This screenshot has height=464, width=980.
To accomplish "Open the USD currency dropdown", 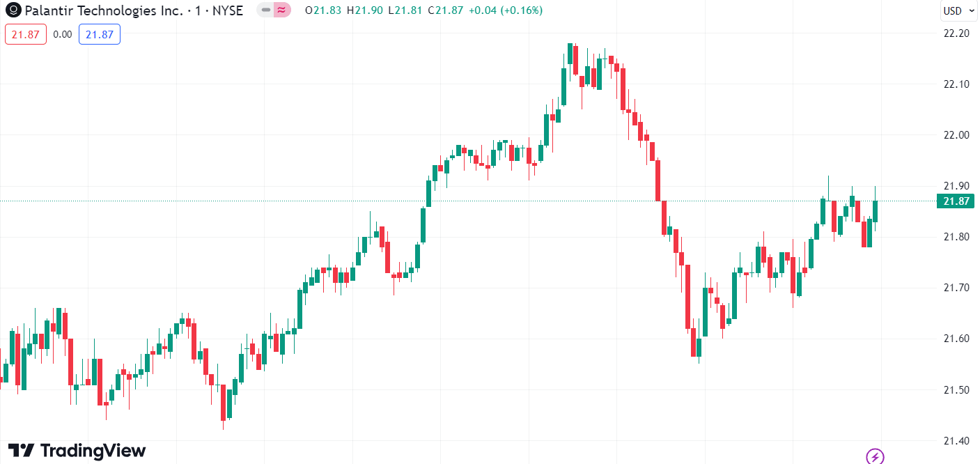I will [x=956, y=10].
